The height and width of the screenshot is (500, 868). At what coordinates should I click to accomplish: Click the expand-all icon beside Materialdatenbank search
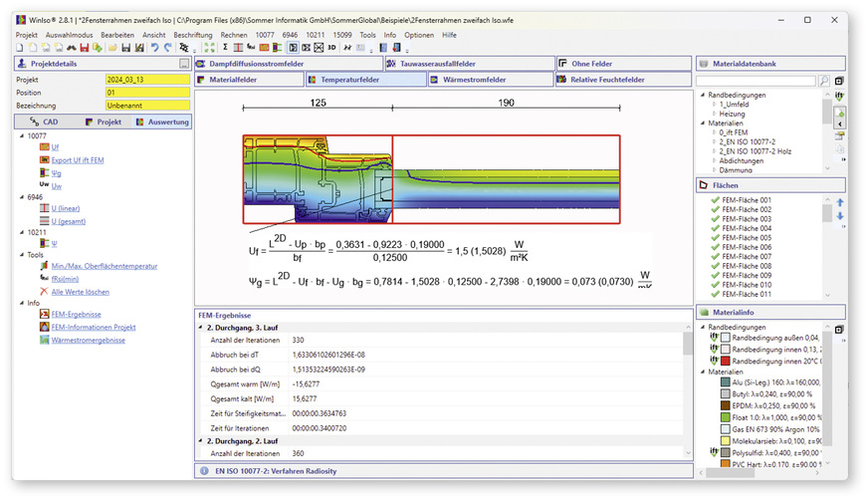(x=839, y=81)
